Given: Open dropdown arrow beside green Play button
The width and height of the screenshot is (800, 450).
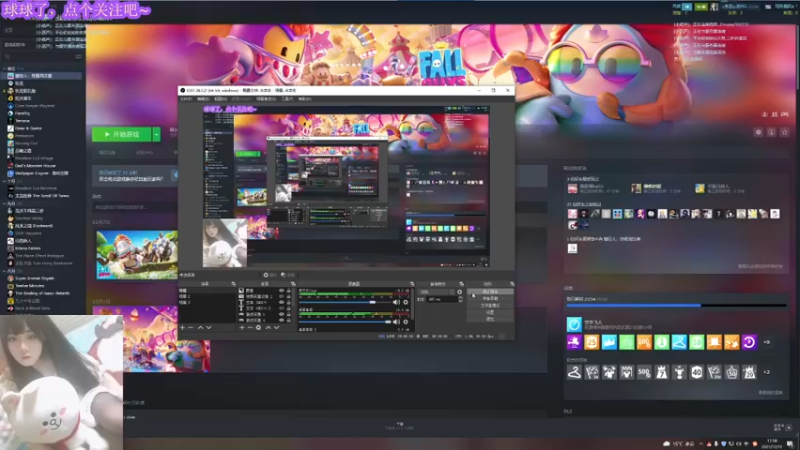Looking at the screenshot, I should pos(157,134).
